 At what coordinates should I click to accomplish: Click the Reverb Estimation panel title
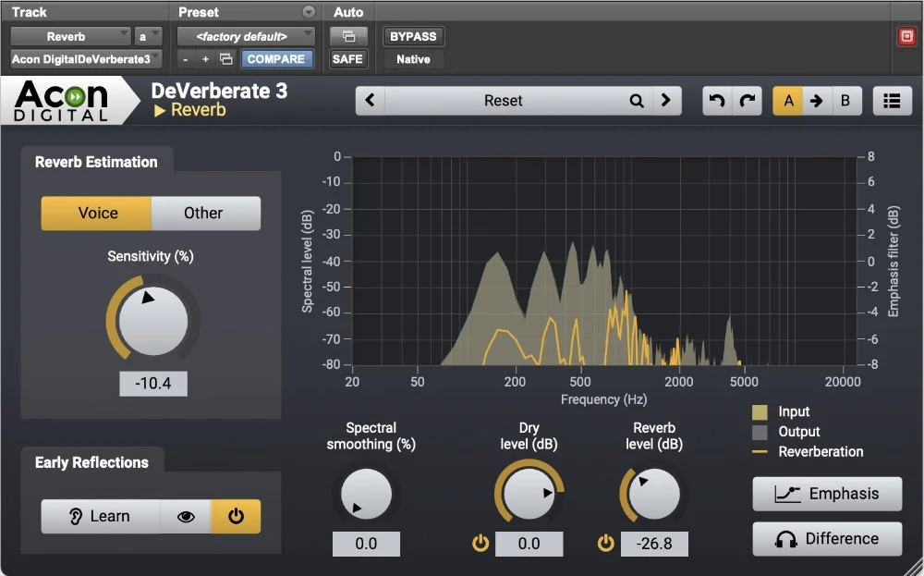click(x=96, y=162)
